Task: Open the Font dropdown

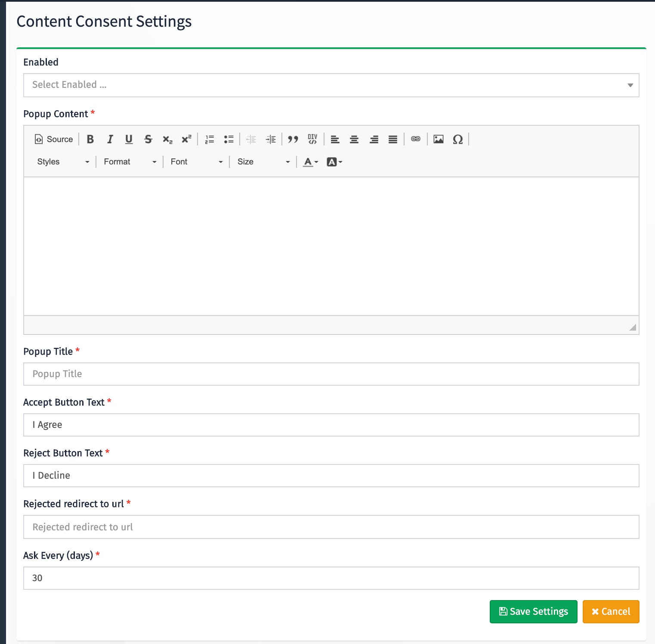Action: [x=196, y=162]
